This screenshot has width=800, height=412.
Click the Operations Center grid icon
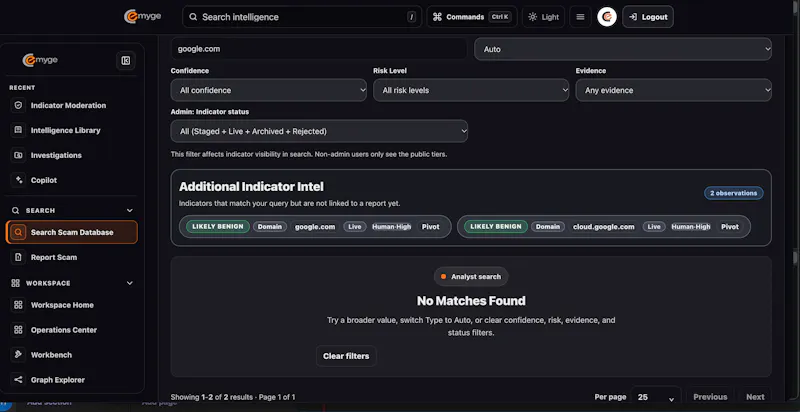tap(18, 330)
